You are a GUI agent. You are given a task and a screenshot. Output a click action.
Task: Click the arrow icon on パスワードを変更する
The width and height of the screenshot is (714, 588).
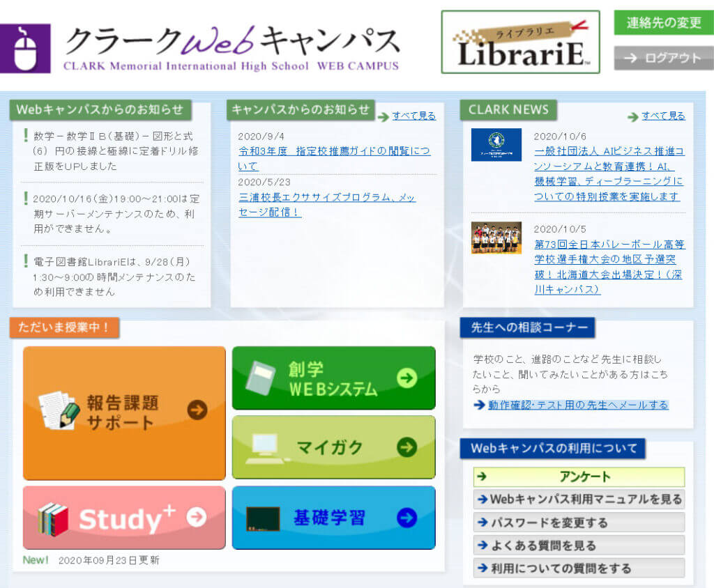click(x=483, y=522)
